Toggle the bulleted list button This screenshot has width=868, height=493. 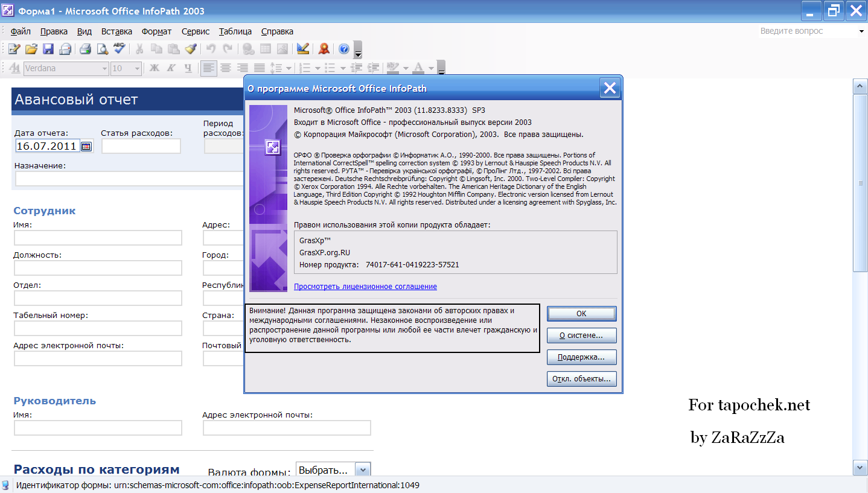330,68
